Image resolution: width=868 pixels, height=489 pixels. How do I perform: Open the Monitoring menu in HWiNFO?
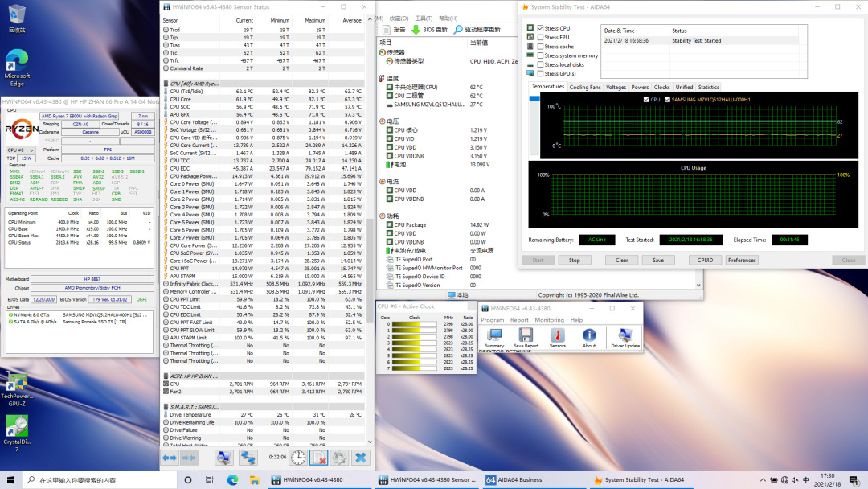550,319
